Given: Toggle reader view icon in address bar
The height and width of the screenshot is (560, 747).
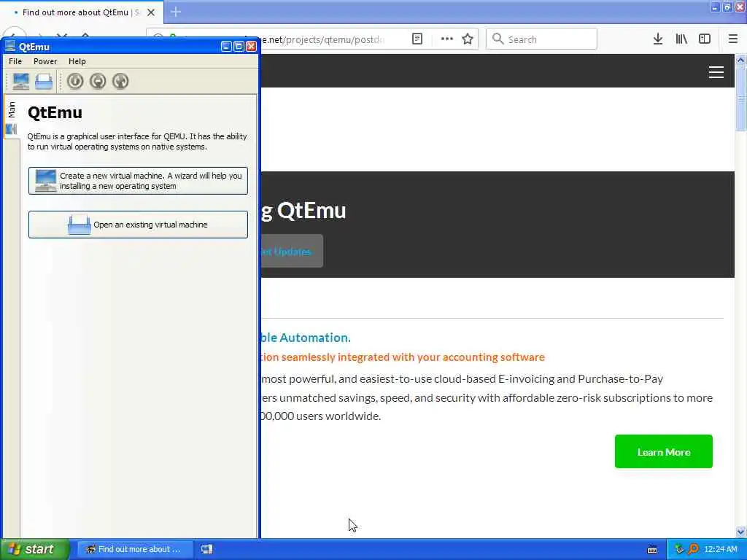Looking at the screenshot, I should tap(417, 39).
